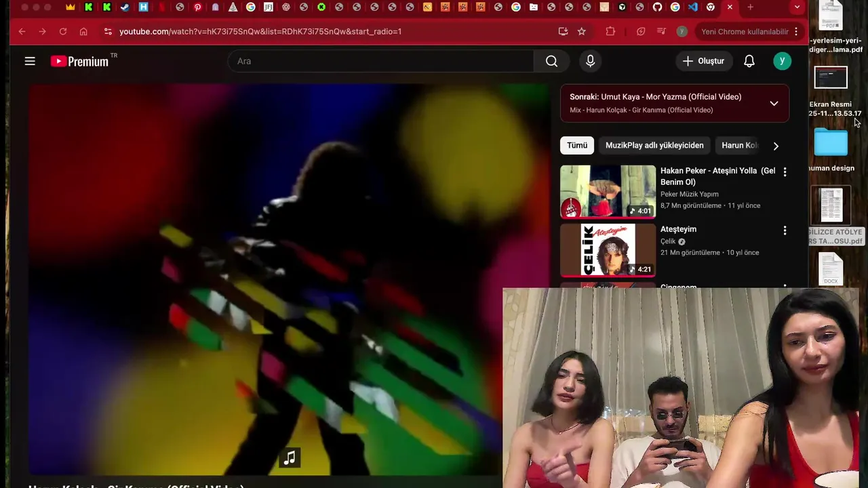Open options for Hakan Peker video

[785, 172]
